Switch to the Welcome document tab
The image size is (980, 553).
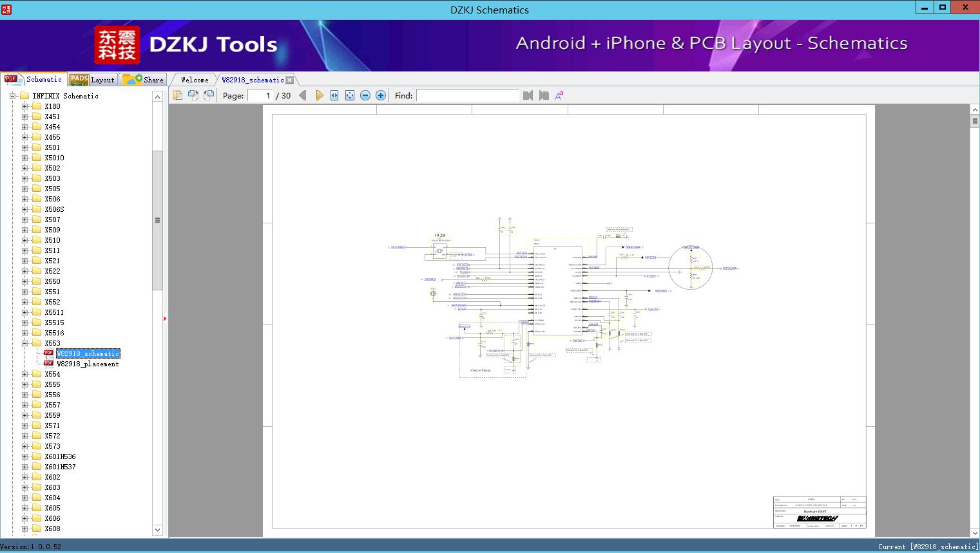point(195,80)
